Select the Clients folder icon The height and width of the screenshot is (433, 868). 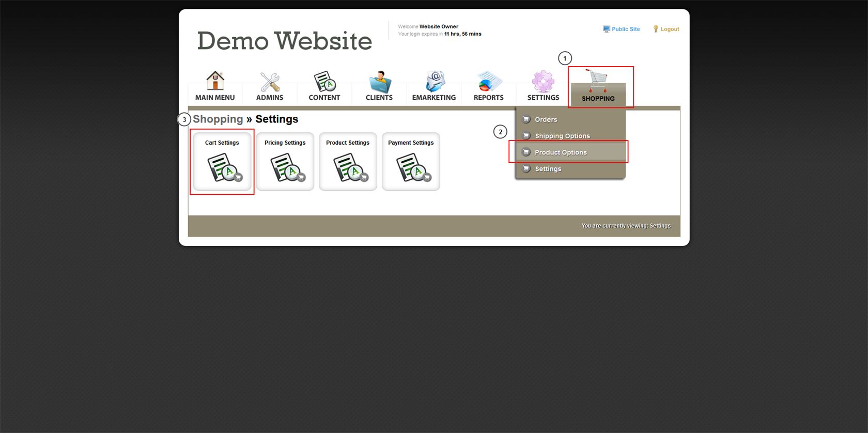[379, 82]
